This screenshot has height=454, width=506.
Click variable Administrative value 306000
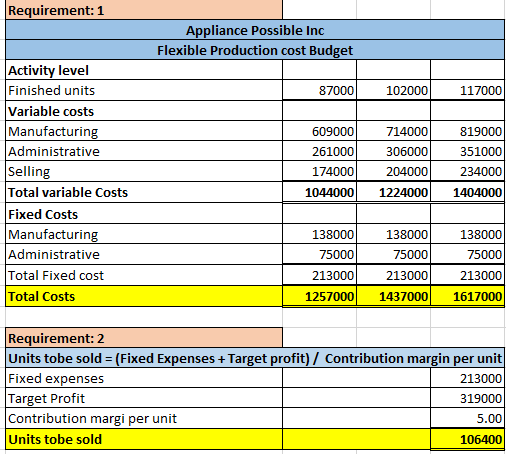393,151
